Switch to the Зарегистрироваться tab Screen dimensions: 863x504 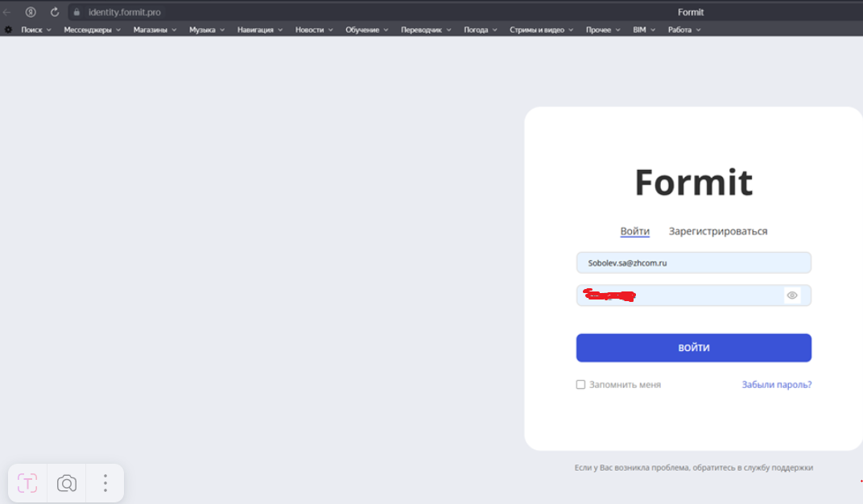(x=718, y=231)
